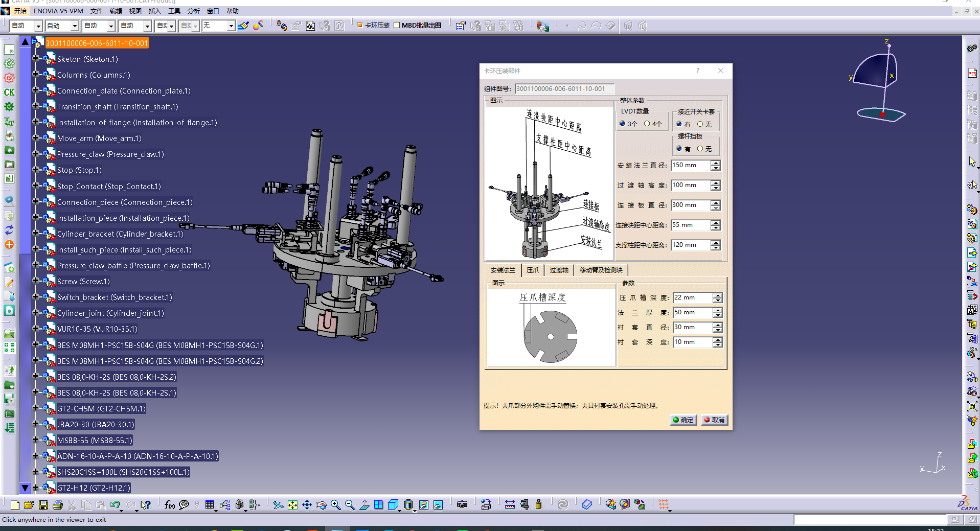Image resolution: width=980 pixels, height=531 pixels.
Task: Select root node 3001100006-006-6011-10-001
Action: pyautogui.click(x=97, y=43)
